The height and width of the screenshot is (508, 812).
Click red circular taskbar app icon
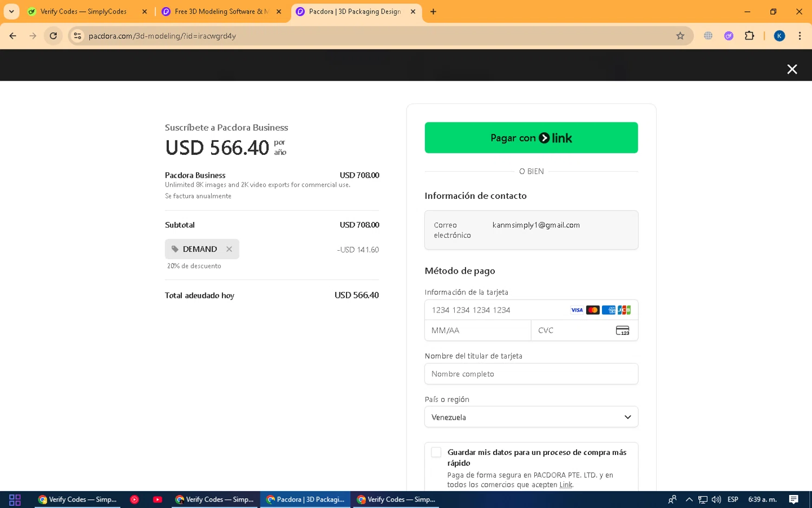(134, 499)
